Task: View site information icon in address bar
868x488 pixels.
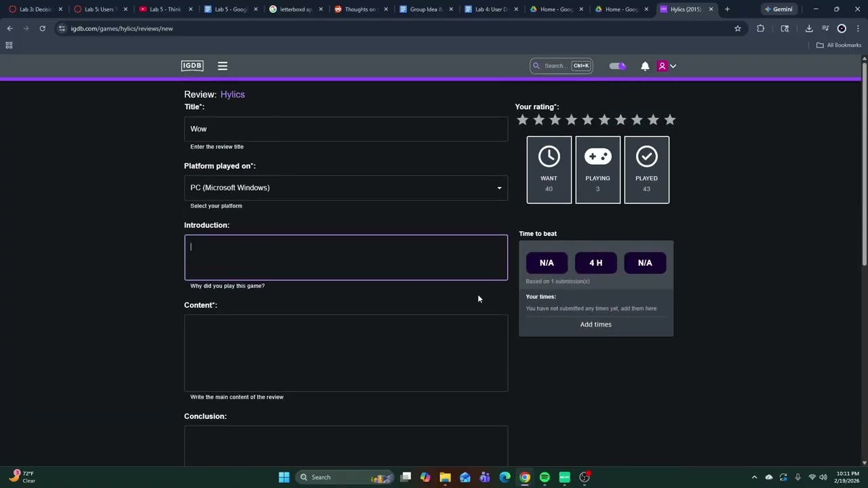Action: click(62, 28)
